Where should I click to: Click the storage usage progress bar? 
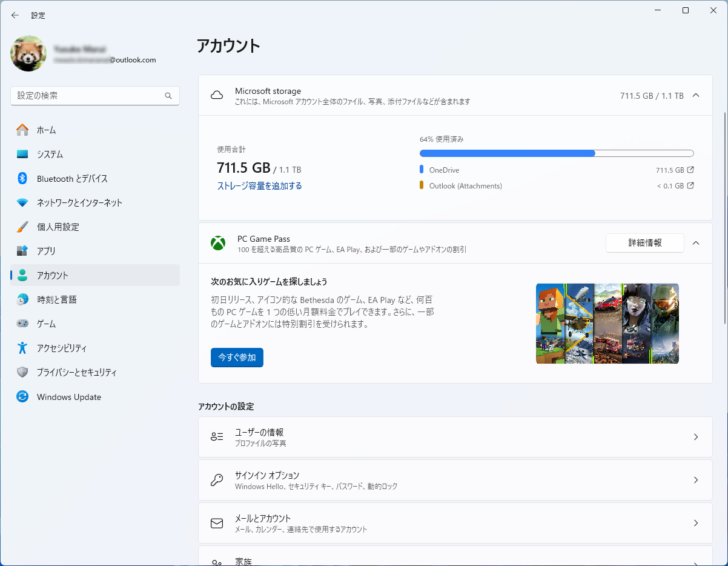[556, 153]
